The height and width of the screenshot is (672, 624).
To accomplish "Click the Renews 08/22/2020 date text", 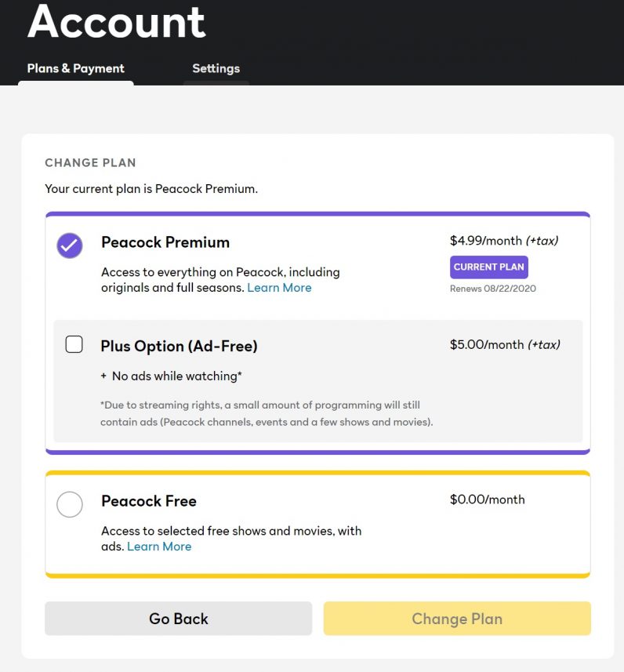I will coord(492,289).
